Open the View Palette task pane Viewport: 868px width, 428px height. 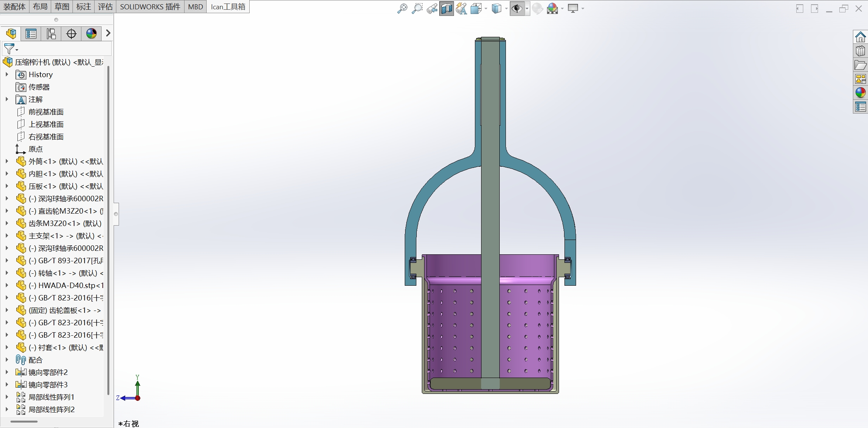pos(860,79)
